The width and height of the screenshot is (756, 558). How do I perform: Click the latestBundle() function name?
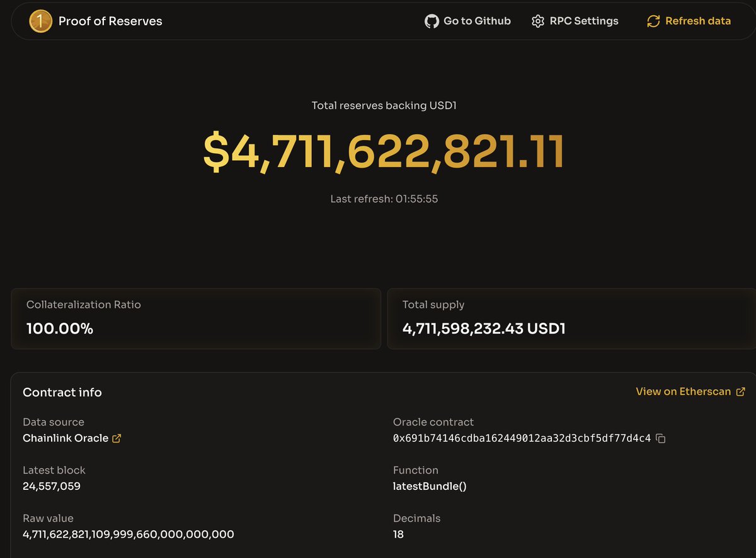pyautogui.click(x=430, y=486)
